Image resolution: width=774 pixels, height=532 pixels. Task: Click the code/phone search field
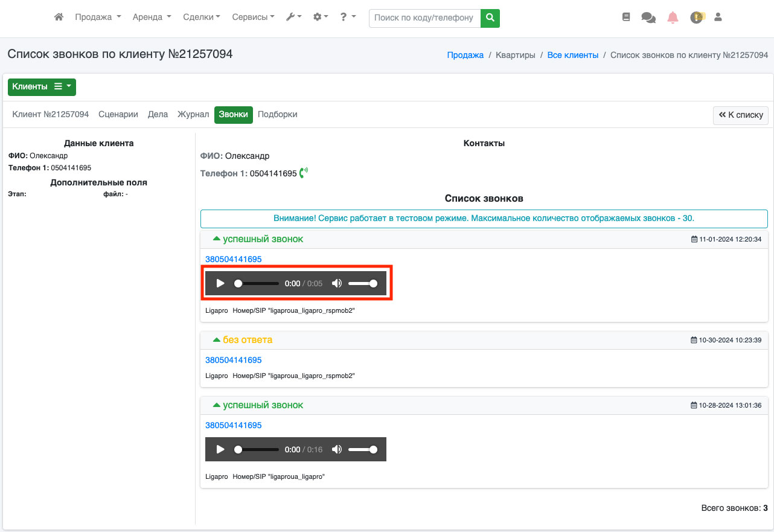[x=424, y=18]
